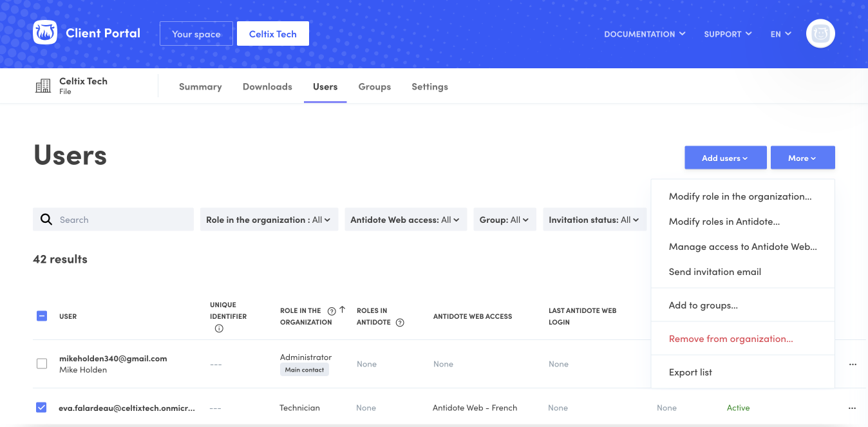
Task: Click the Your space button
Action: click(x=196, y=34)
